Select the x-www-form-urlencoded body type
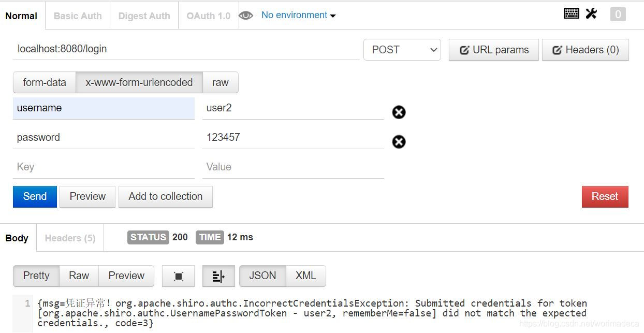This screenshot has height=333, width=644. pos(139,82)
